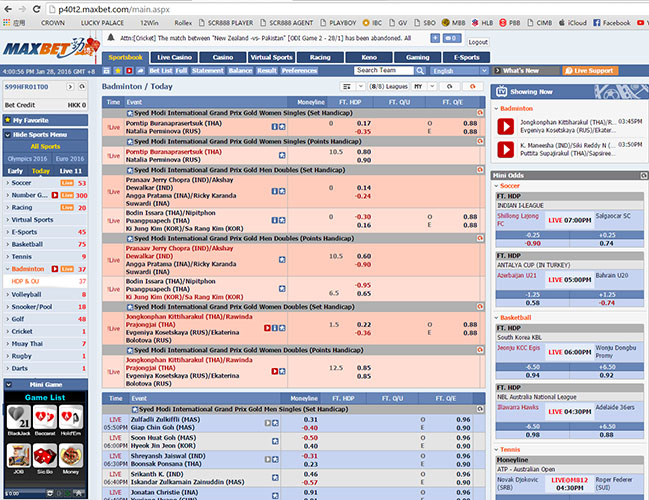Click the orange refresh odds icon
The height and width of the screenshot is (500, 649).
pos(472,87)
